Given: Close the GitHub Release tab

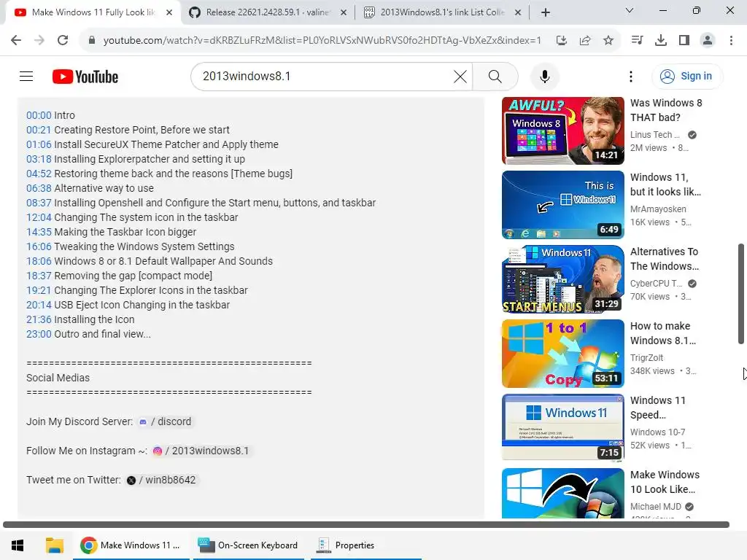Looking at the screenshot, I should (344, 13).
